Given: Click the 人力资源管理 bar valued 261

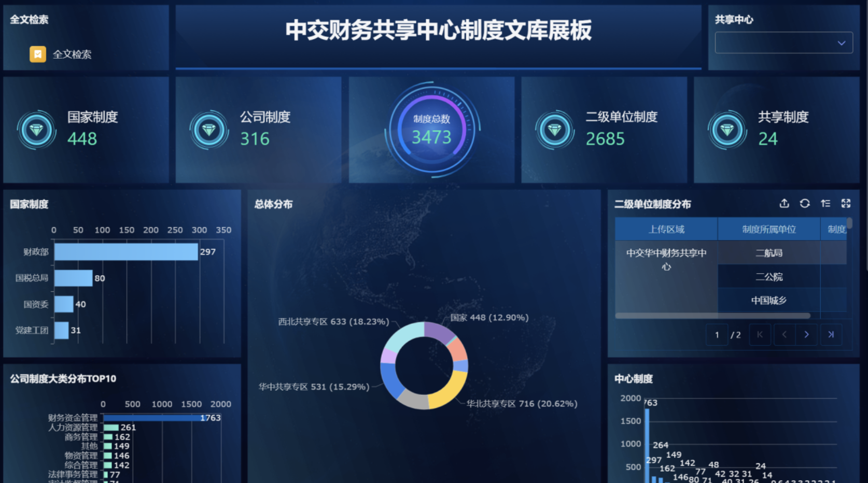Looking at the screenshot, I should (x=111, y=428).
